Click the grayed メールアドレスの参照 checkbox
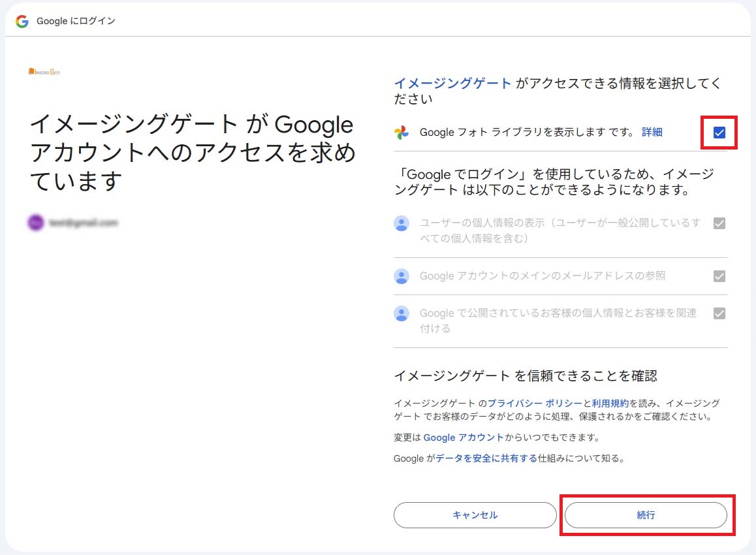The width and height of the screenshot is (756, 555). click(x=719, y=276)
